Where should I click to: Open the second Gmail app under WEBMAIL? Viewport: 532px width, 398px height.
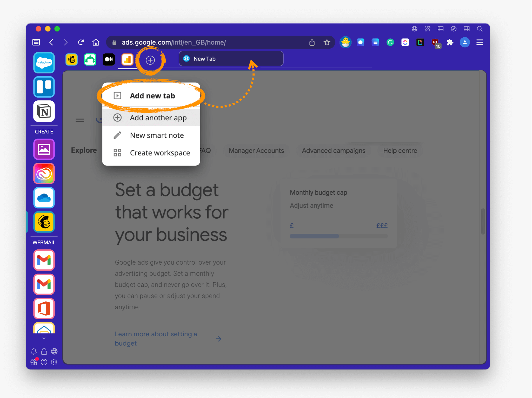tap(44, 284)
